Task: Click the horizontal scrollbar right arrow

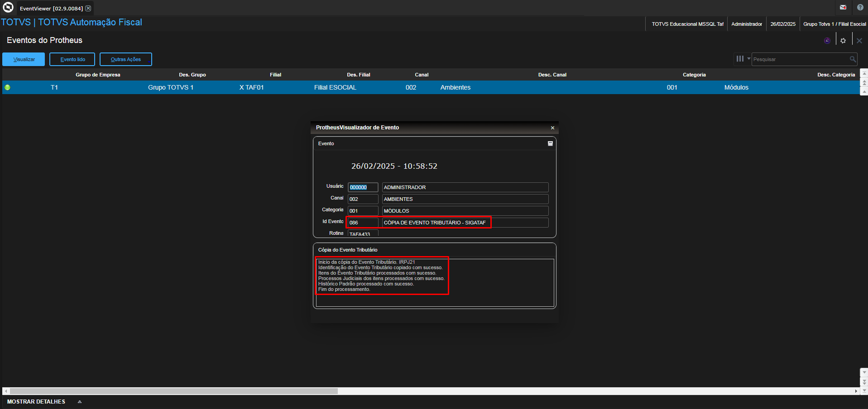Action: coord(856,391)
